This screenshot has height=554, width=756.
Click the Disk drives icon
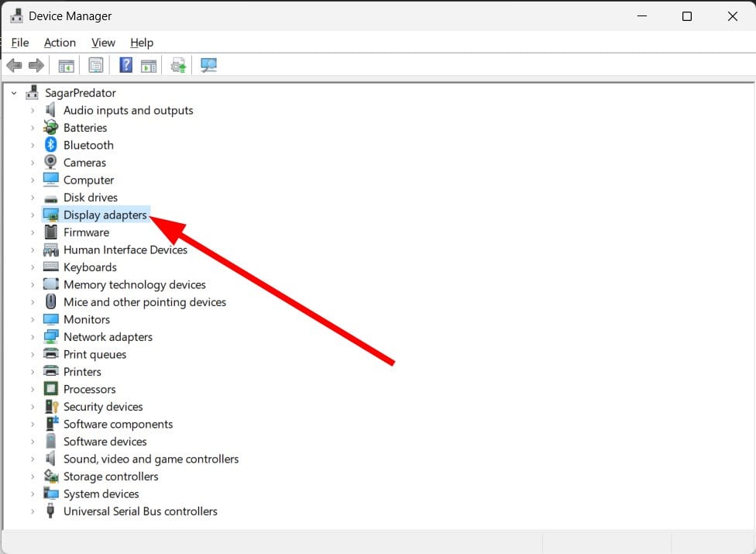[x=50, y=198]
